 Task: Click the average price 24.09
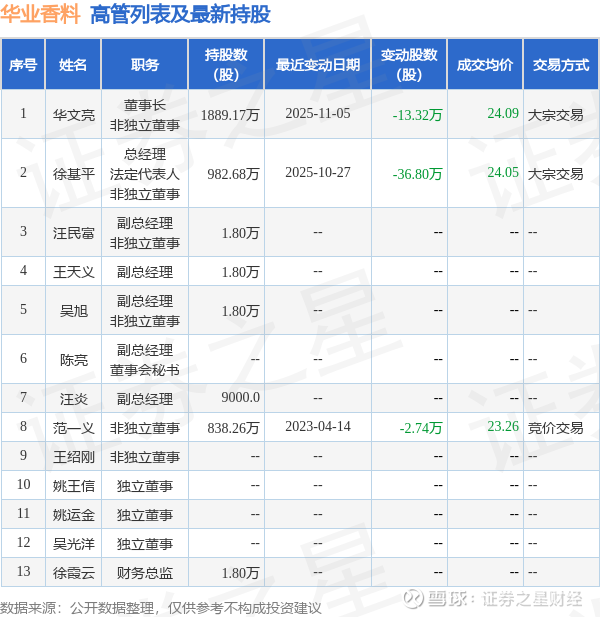coord(503,113)
